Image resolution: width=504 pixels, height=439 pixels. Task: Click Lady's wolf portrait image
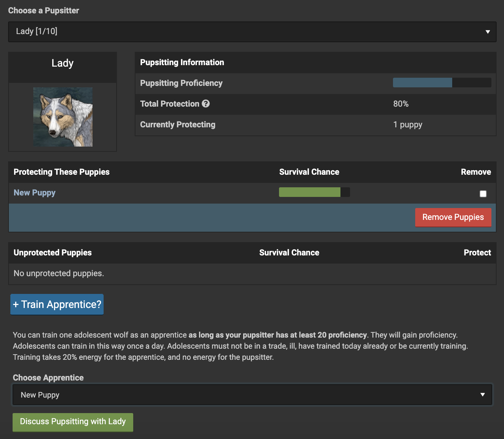pyautogui.click(x=63, y=117)
